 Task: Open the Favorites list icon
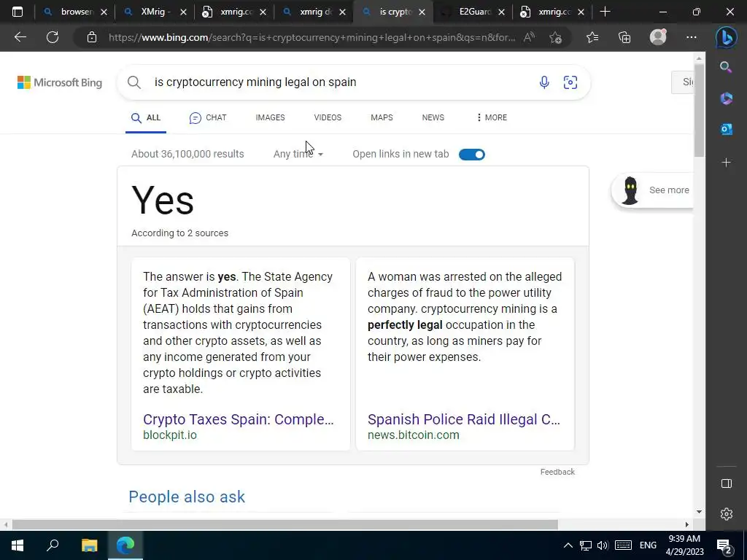click(x=592, y=37)
